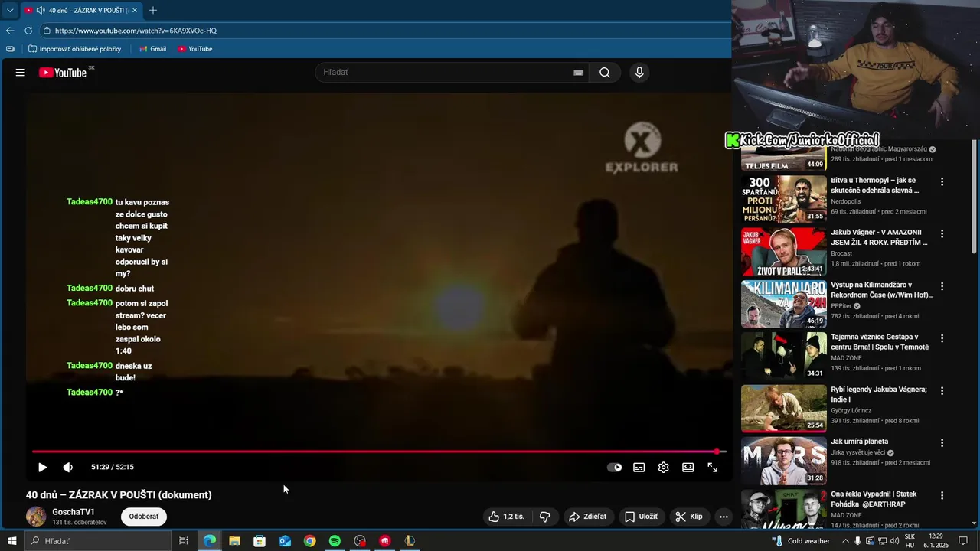Open Spotify from the taskbar

click(335, 541)
